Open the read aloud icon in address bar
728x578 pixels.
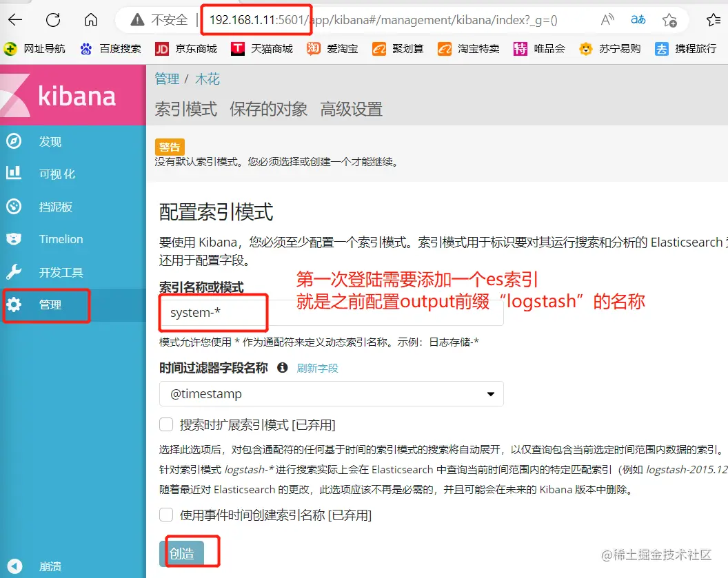(x=607, y=19)
